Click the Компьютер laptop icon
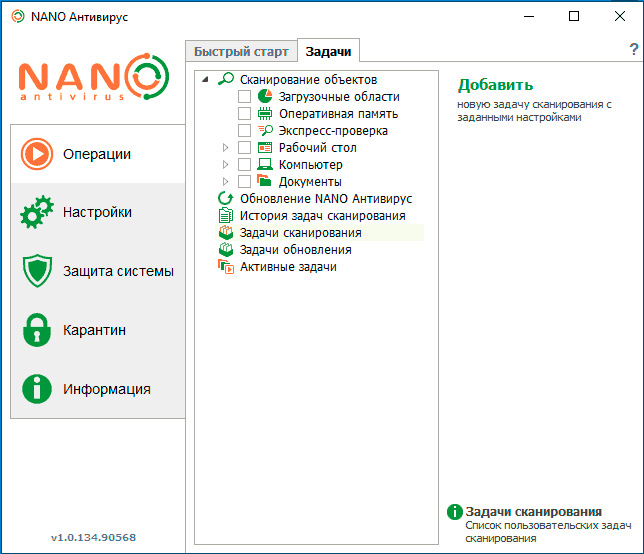 click(265, 164)
